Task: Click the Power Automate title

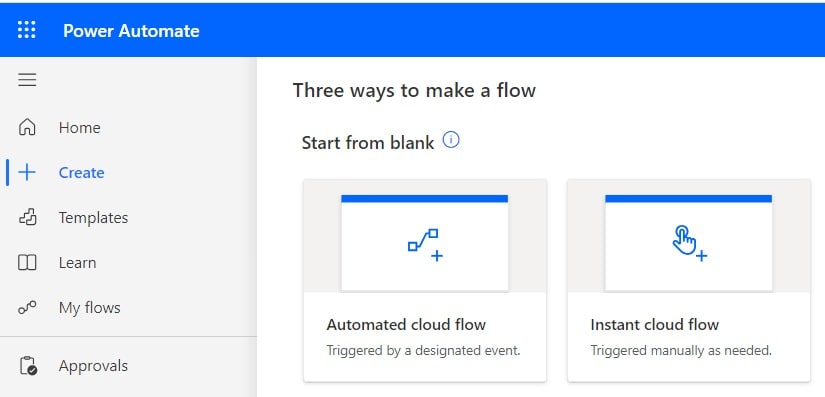Action: (131, 30)
